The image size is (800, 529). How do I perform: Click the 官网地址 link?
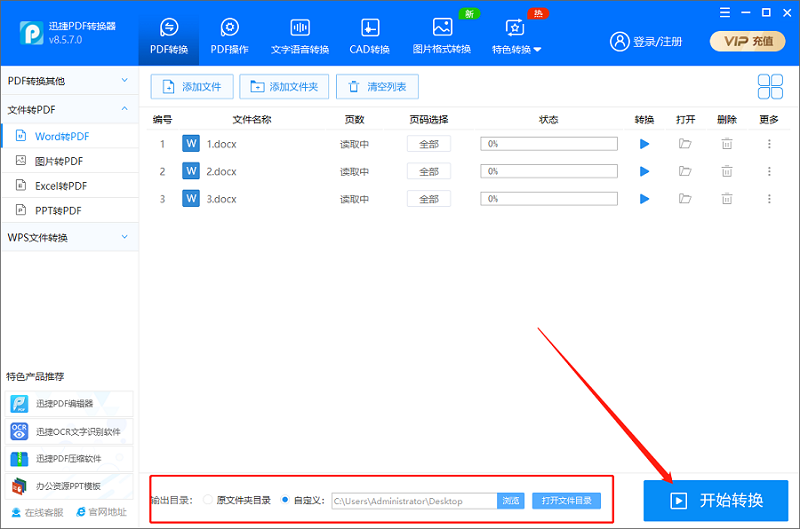101,512
